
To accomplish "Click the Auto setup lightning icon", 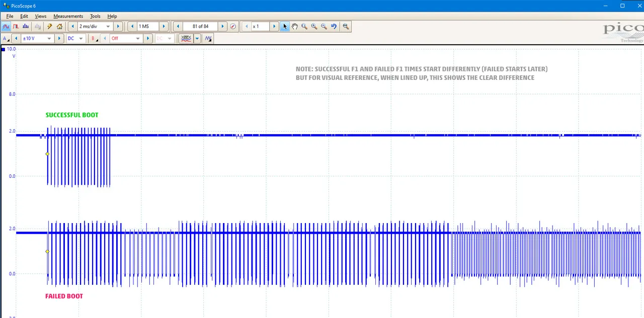I will tap(49, 27).
